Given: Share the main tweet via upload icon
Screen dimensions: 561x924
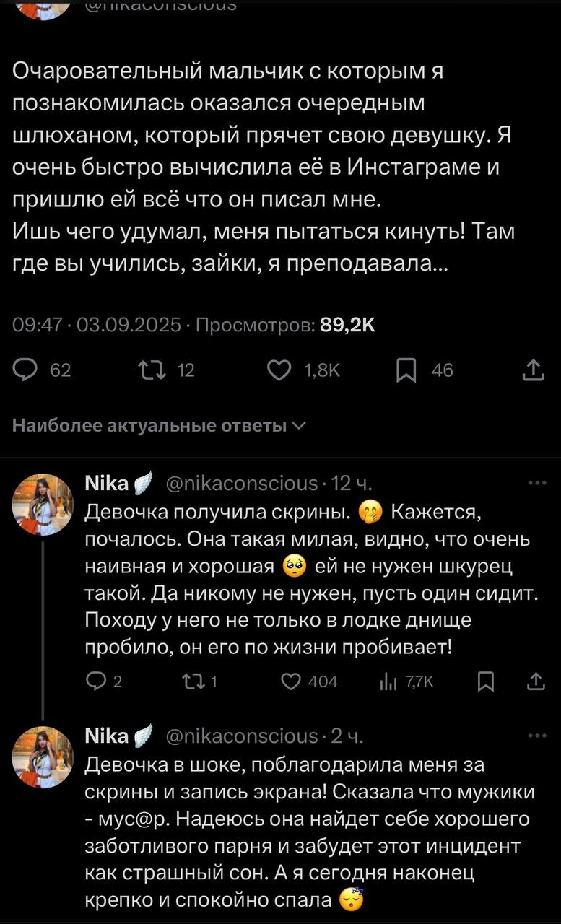Looking at the screenshot, I should click(x=532, y=370).
